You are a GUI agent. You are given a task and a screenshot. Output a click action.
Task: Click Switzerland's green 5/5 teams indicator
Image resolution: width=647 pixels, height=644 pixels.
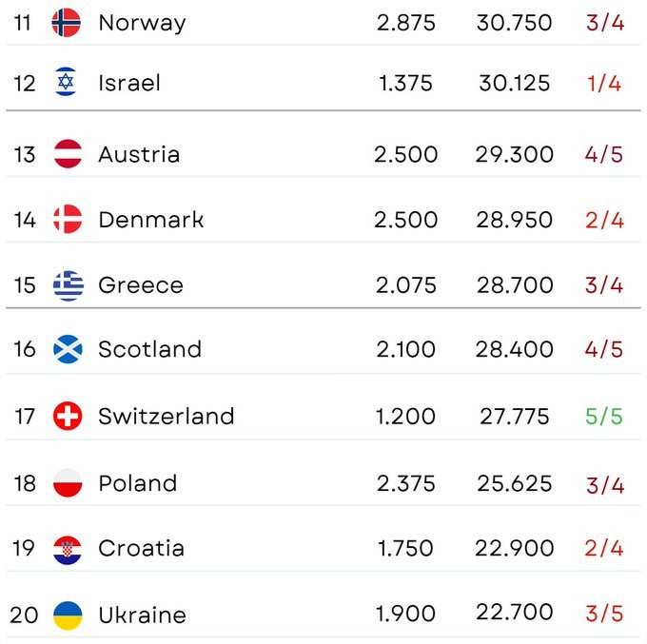pos(603,416)
